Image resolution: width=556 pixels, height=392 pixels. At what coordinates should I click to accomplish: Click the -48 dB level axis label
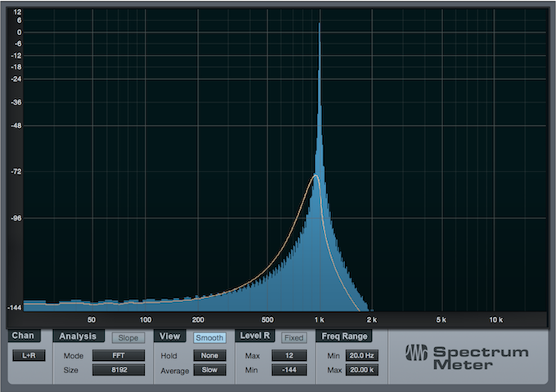[x=16, y=126]
